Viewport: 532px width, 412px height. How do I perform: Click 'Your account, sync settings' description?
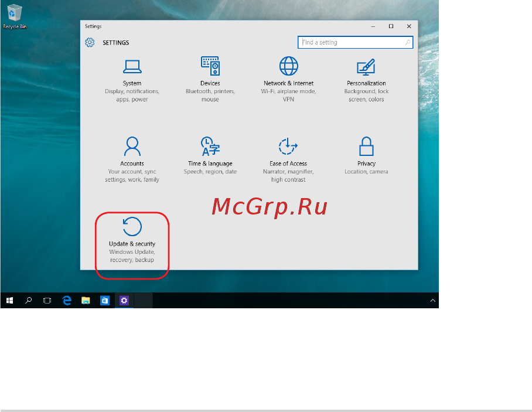132,175
